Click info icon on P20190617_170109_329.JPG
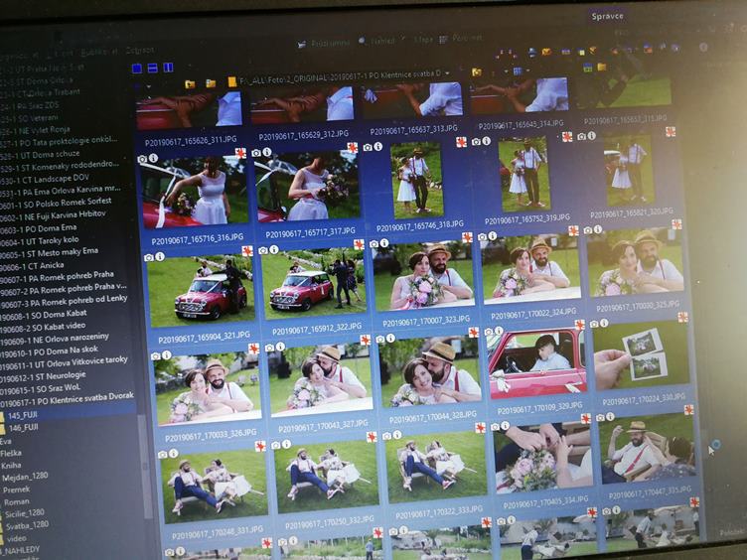Image resolution: width=747 pixels, height=560 pixels. pyautogui.click(x=499, y=330)
